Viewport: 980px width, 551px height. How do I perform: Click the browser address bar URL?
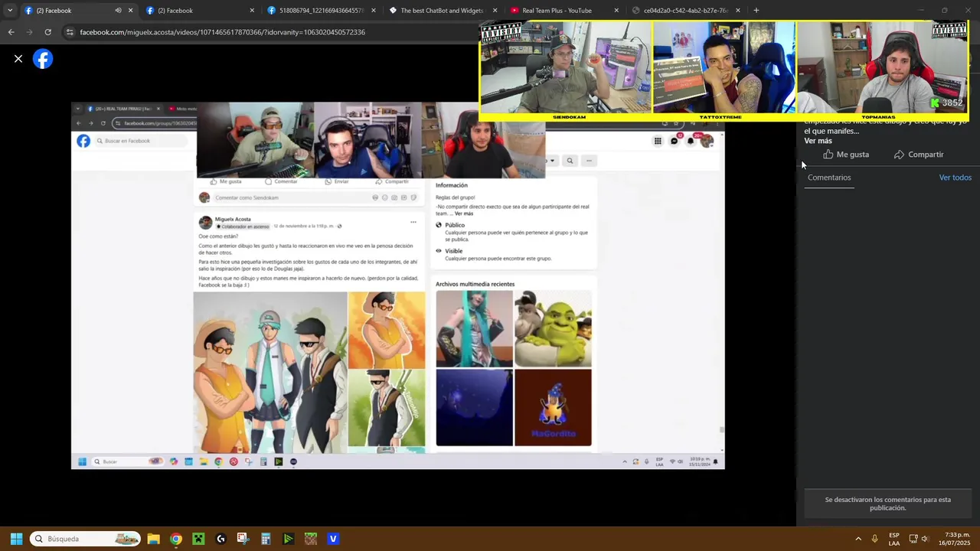tap(222, 32)
